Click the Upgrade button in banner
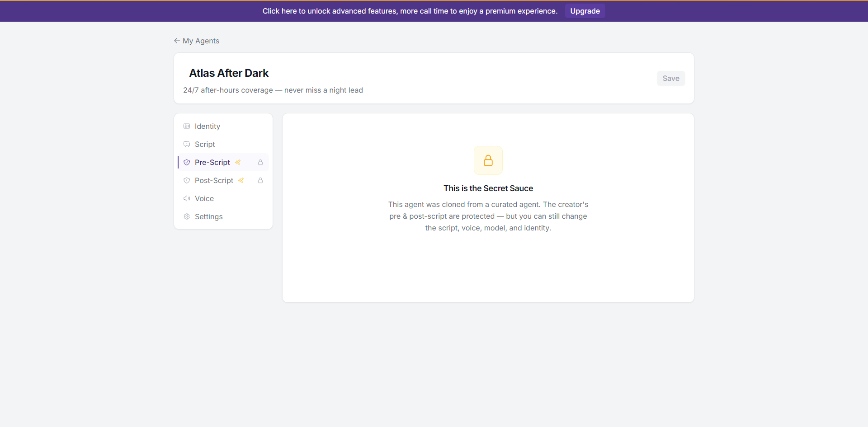The height and width of the screenshot is (427, 868). [585, 11]
